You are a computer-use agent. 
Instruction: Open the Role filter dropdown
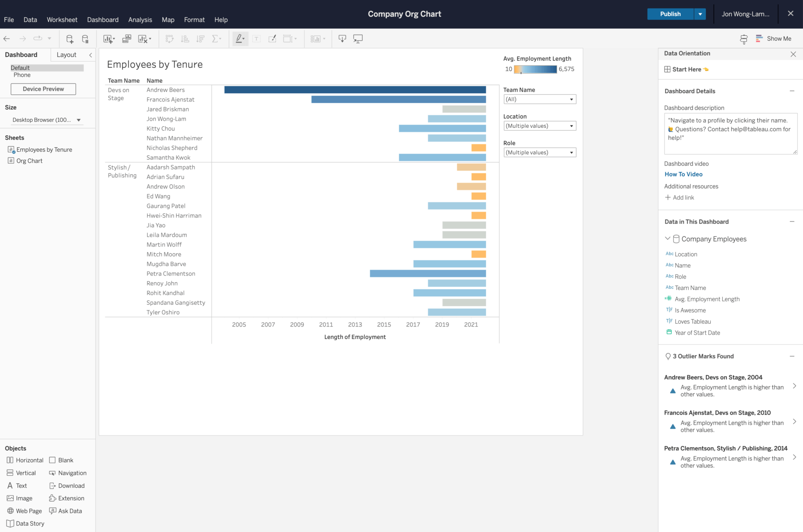pyautogui.click(x=540, y=153)
